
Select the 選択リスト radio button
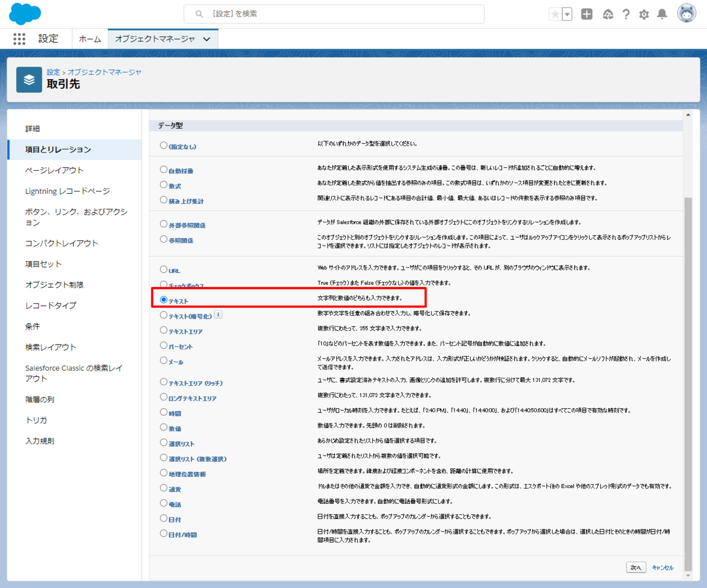pos(164,442)
